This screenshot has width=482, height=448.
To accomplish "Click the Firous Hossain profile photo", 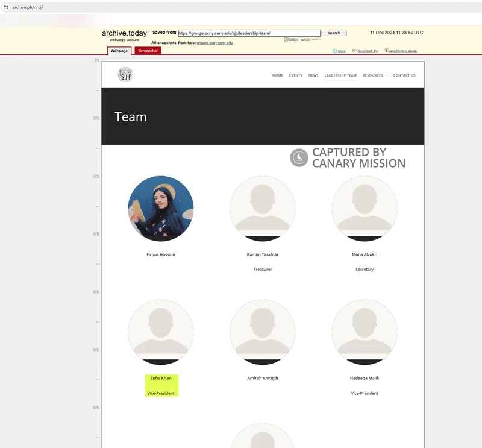I will coord(161,209).
